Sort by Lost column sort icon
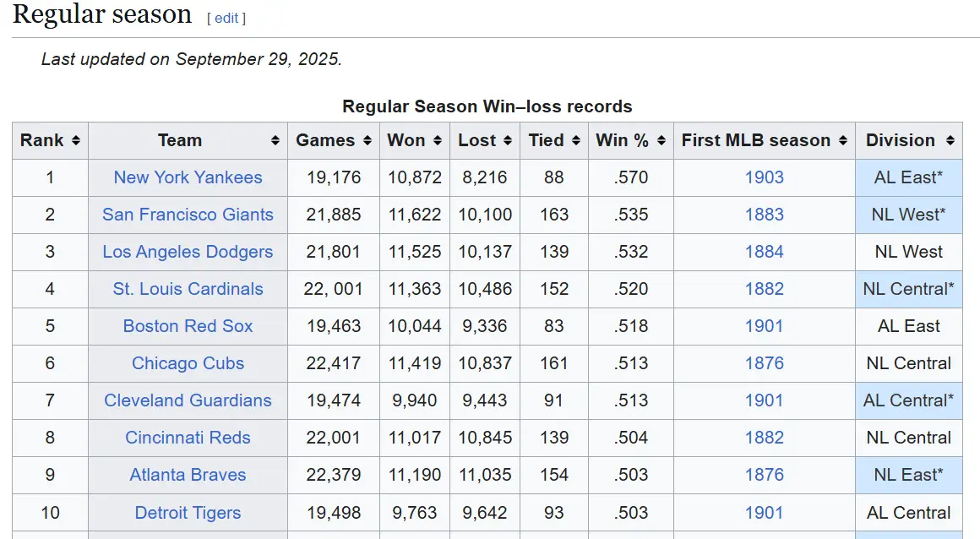Image resolution: width=980 pixels, height=539 pixels. tap(507, 141)
